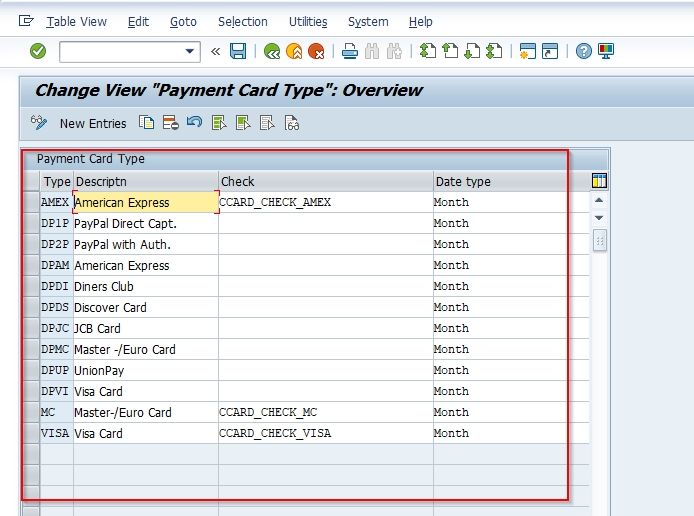694x516 pixels.
Task: Click PayPal Direct Capt. cell
Action: click(x=146, y=223)
